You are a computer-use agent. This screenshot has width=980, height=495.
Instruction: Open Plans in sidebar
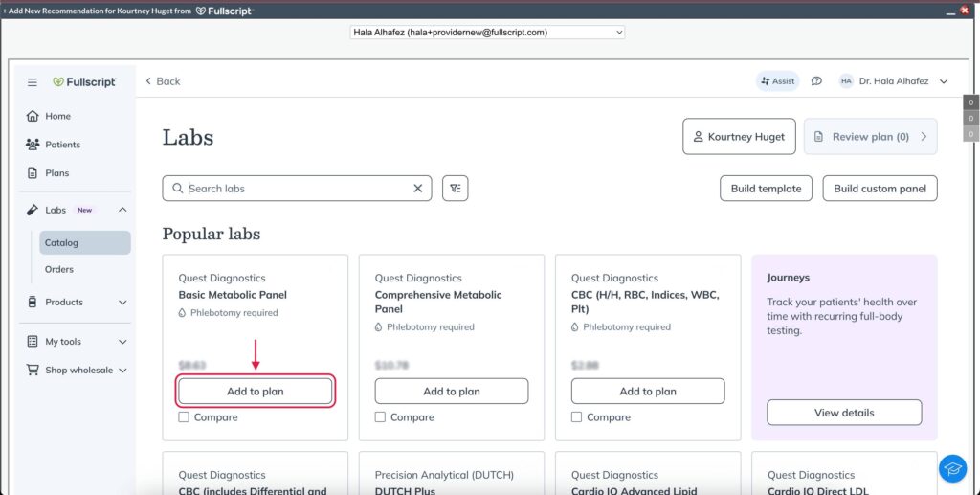56,173
